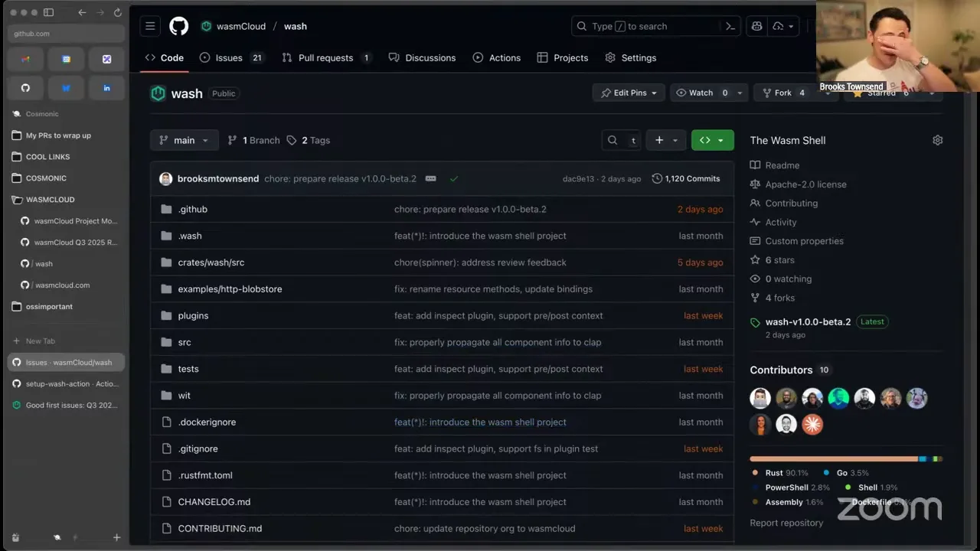The width and height of the screenshot is (980, 551).
Task: Open the pinned Bluesky tab icon
Action: tap(66, 88)
